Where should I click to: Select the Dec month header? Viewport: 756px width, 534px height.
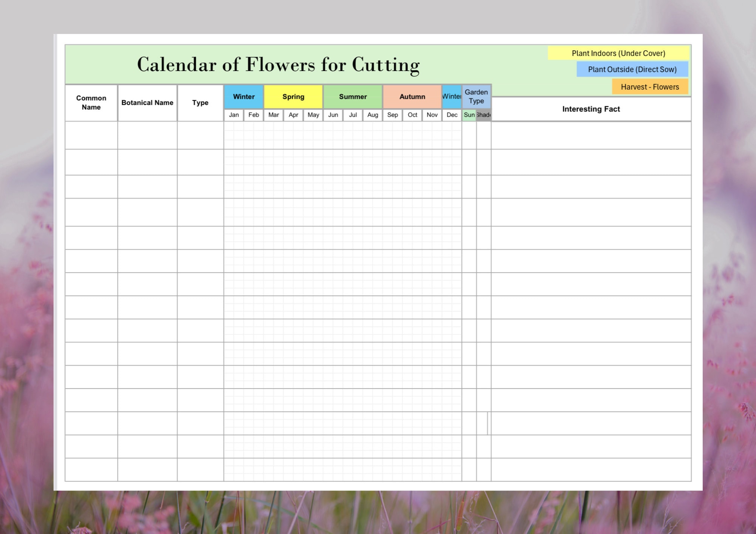[452, 114]
